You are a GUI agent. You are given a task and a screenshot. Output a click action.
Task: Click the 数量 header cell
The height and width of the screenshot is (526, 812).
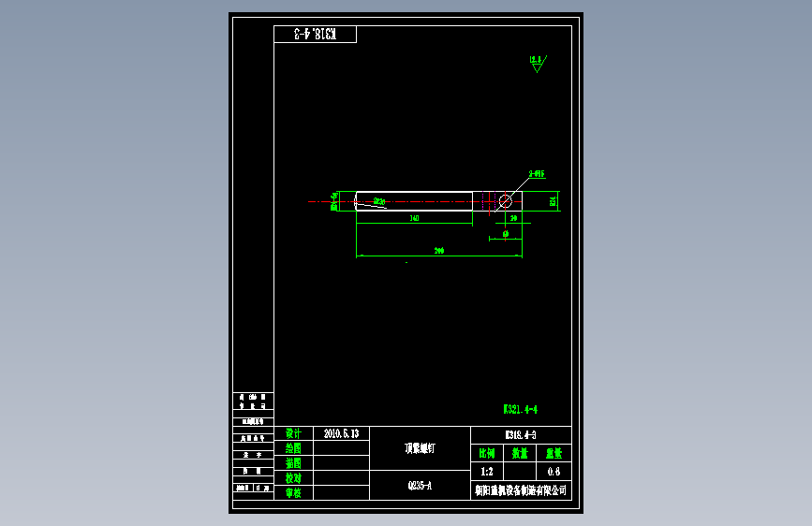520,454
